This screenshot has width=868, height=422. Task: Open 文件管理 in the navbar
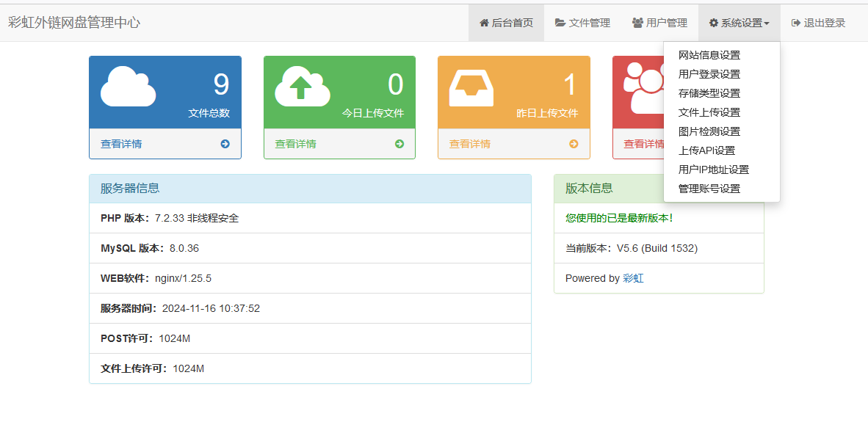click(582, 23)
